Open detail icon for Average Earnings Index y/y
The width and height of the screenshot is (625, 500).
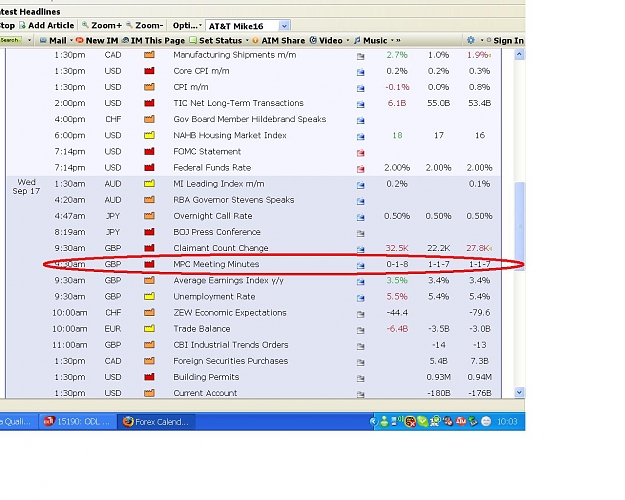pos(360,282)
